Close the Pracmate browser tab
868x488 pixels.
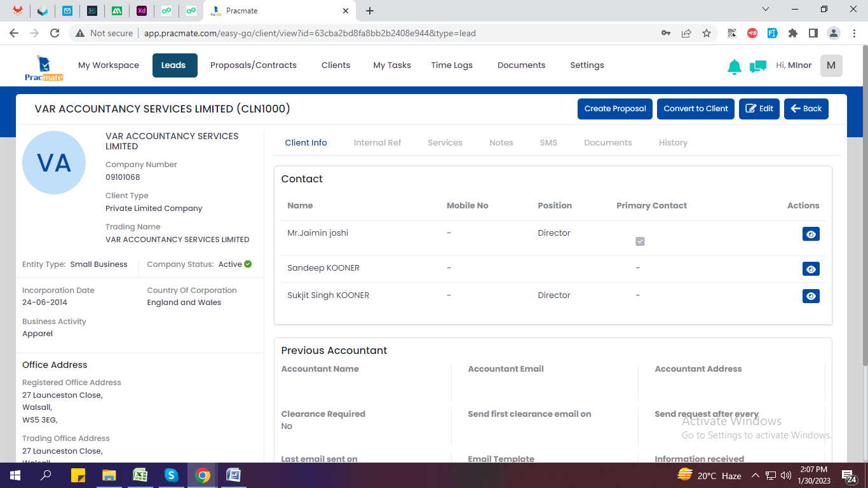(x=346, y=11)
